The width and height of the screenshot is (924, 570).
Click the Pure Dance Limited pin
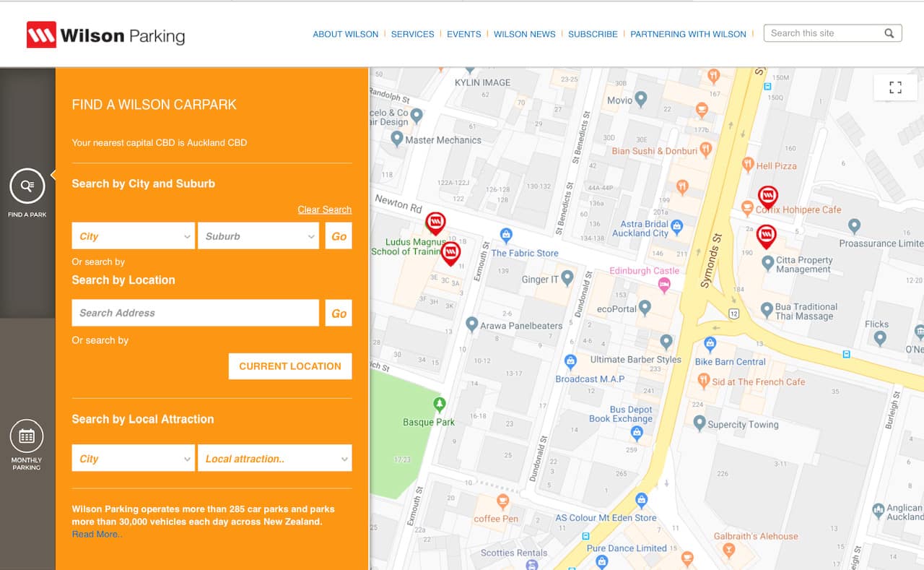[x=602, y=562]
